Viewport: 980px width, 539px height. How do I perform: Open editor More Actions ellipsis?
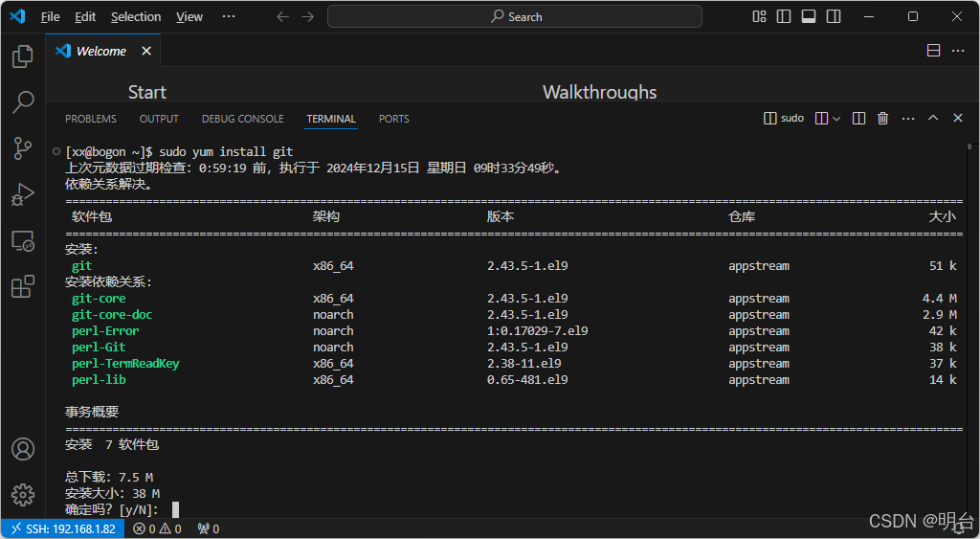tap(958, 51)
